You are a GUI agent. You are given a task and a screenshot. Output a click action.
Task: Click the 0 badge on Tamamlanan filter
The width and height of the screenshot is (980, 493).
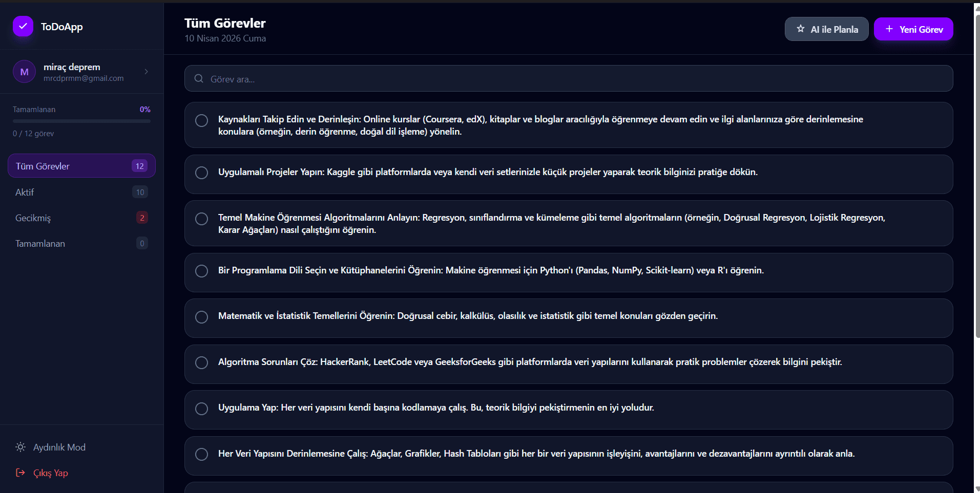click(x=142, y=243)
